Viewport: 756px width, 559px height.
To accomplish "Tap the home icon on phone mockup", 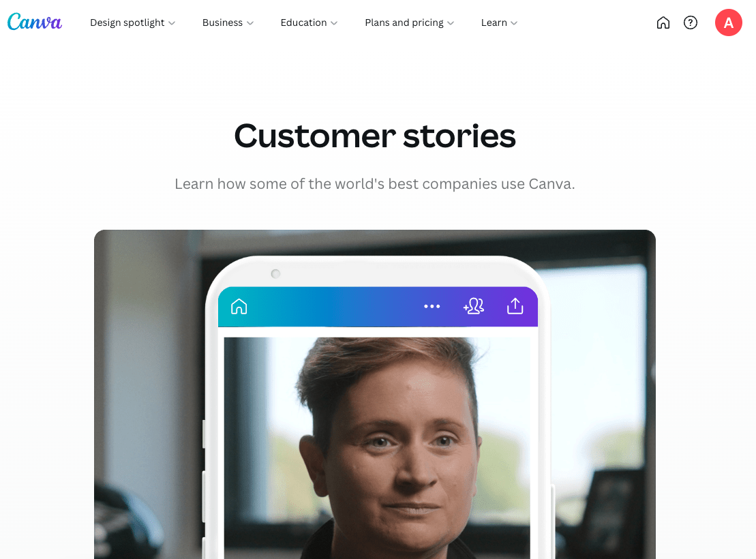I will coord(239,306).
